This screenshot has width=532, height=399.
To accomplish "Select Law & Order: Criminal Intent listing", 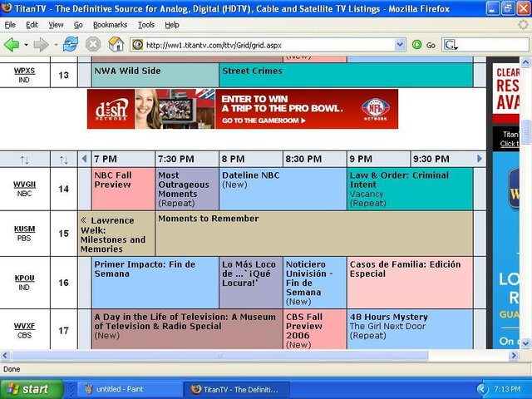I will [410, 189].
